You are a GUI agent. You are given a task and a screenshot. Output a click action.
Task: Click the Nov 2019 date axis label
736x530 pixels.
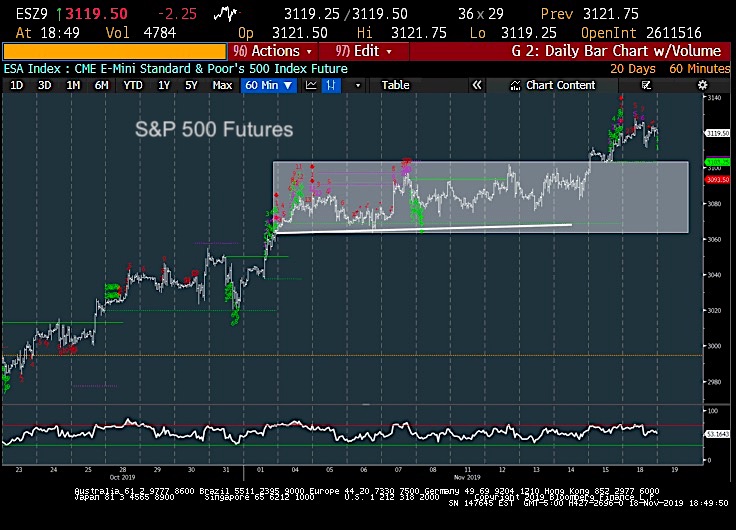click(467, 477)
